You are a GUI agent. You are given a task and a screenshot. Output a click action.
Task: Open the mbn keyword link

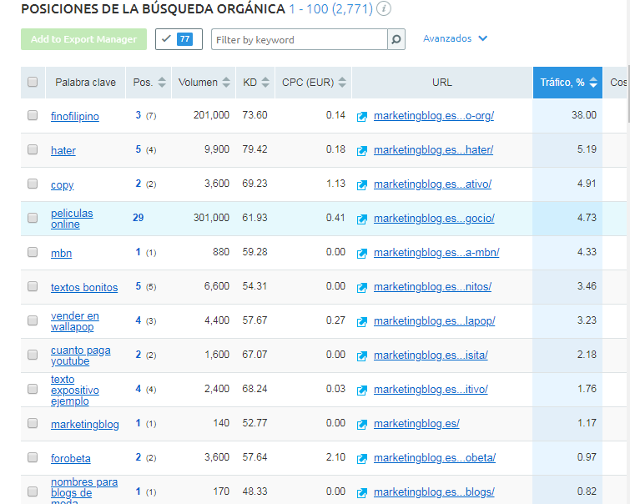click(x=61, y=254)
